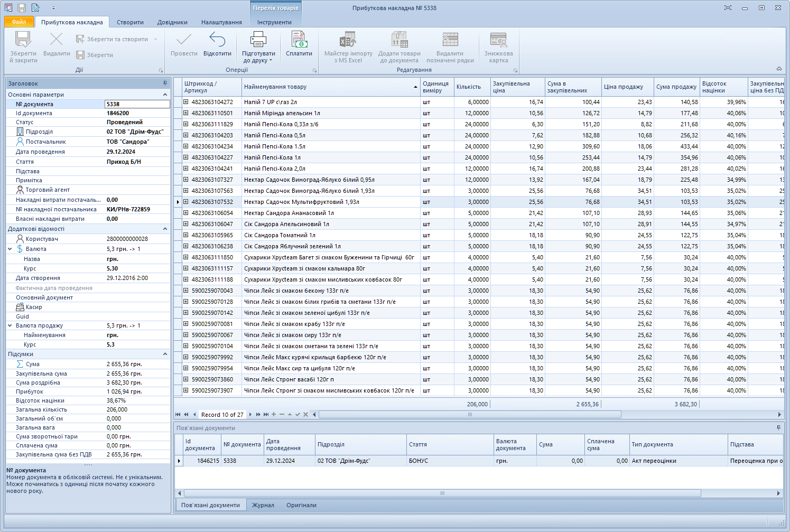Click the save icon in quick access toolbar
Viewport: 790px width, 532px height.
22,8
